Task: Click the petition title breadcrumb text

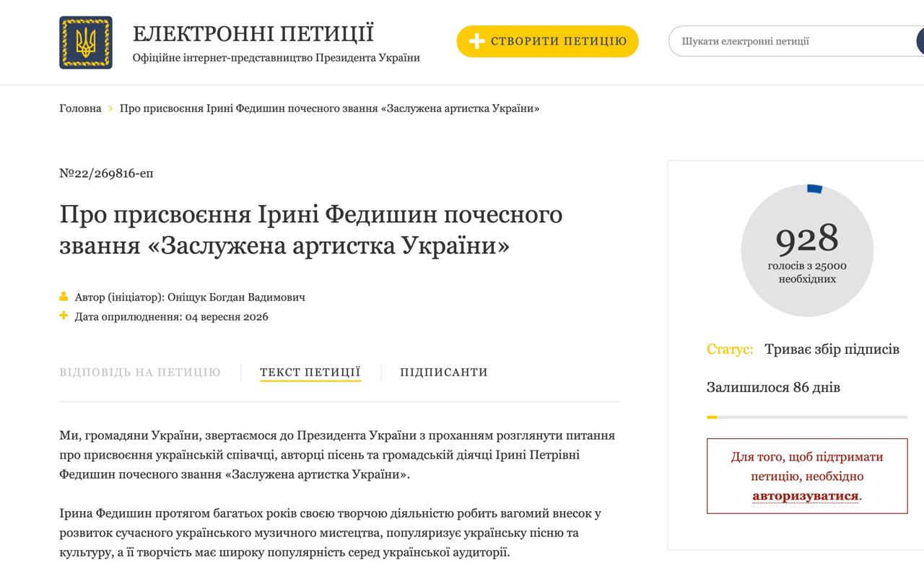Action: (330, 108)
